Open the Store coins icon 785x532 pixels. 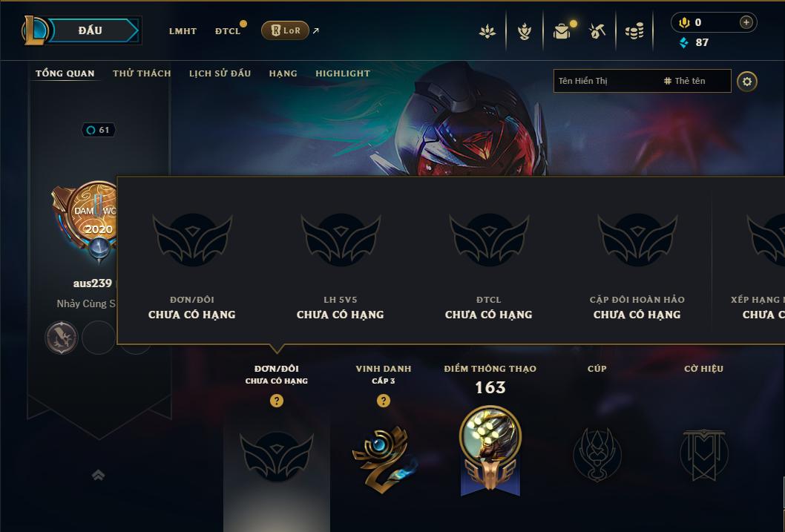click(x=634, y=32)
